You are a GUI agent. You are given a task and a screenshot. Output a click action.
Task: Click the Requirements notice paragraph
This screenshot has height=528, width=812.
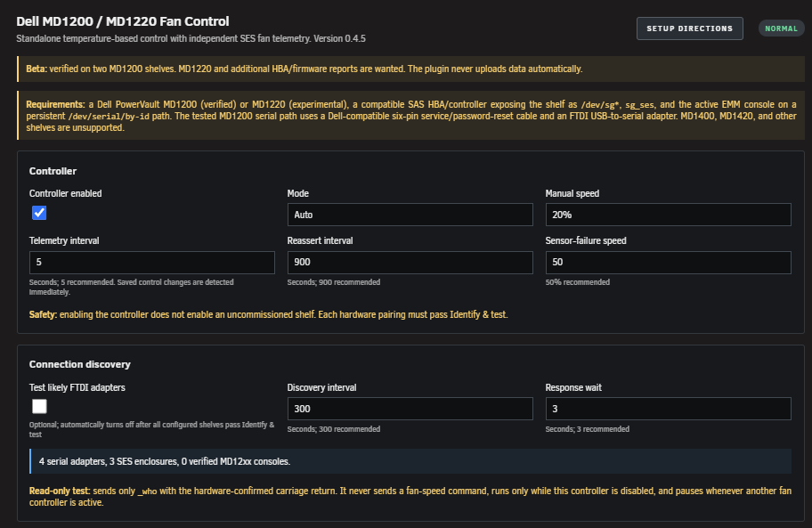pos(411,116)
